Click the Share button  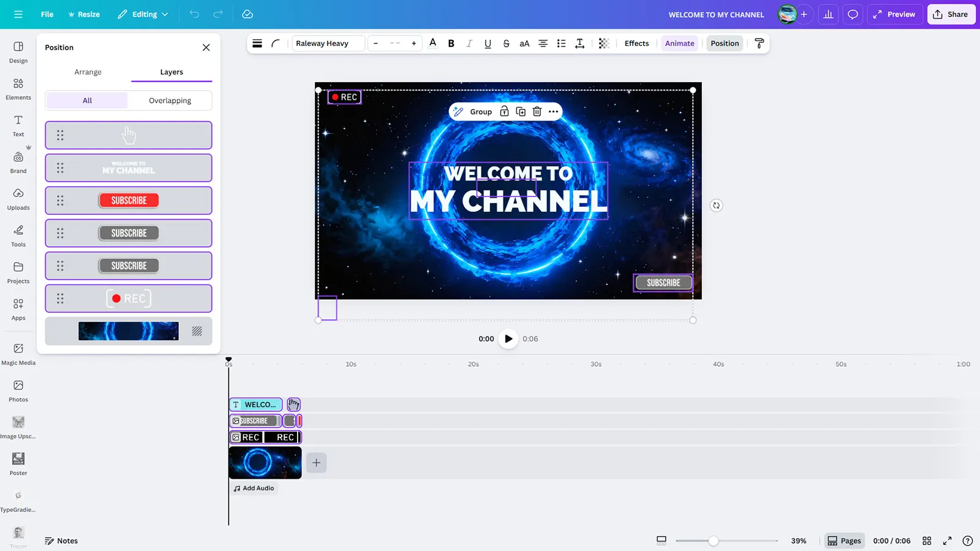tap(951, 14)
